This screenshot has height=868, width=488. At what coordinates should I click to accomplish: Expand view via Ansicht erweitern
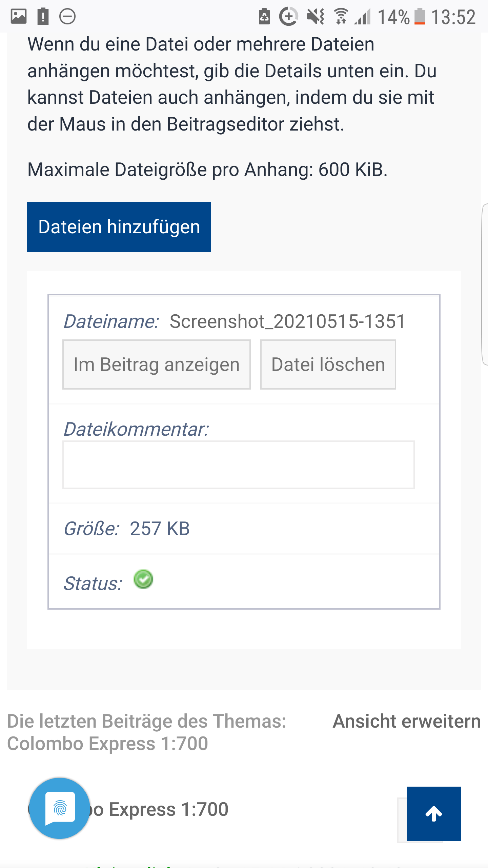click(407, 721)
